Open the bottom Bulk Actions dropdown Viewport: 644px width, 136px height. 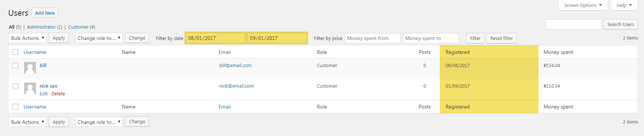(28, 122)
